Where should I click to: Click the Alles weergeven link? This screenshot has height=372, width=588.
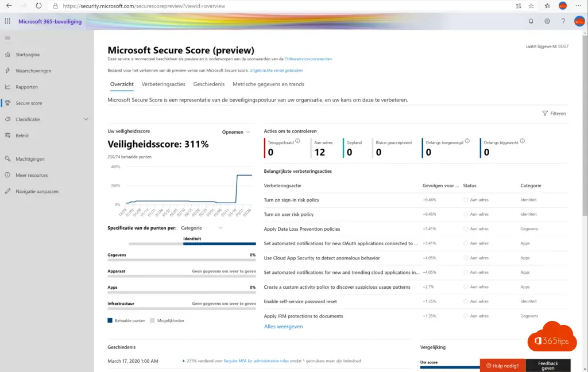tap(284, 327)
